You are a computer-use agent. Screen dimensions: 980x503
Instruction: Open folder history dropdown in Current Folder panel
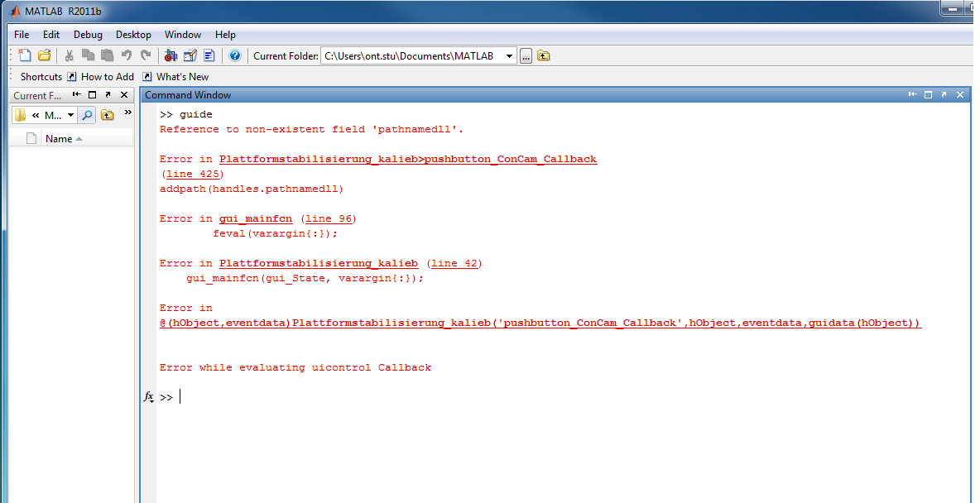(70, 115)
